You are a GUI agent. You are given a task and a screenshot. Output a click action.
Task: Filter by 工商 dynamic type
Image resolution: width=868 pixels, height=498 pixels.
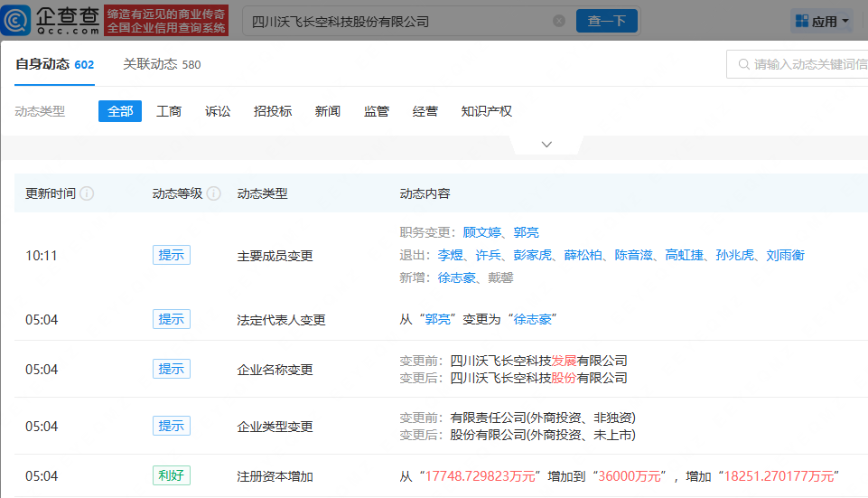[x=169, y=111]
